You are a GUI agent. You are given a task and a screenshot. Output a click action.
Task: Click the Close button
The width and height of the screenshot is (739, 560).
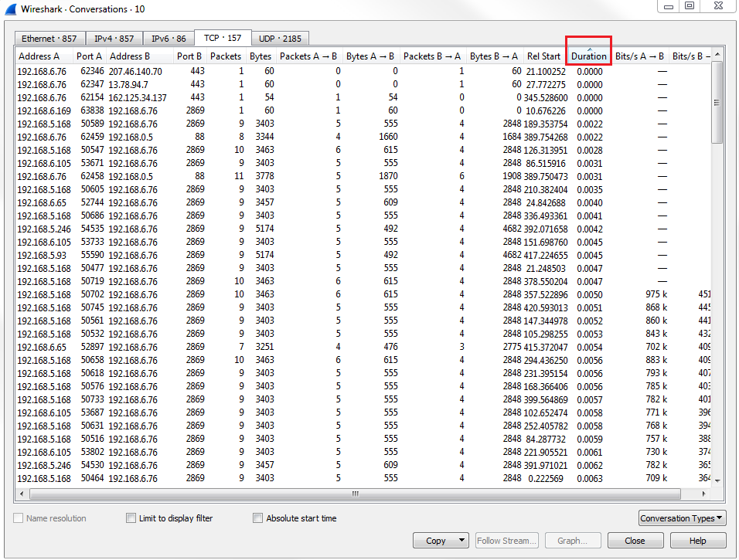(635, 541)
